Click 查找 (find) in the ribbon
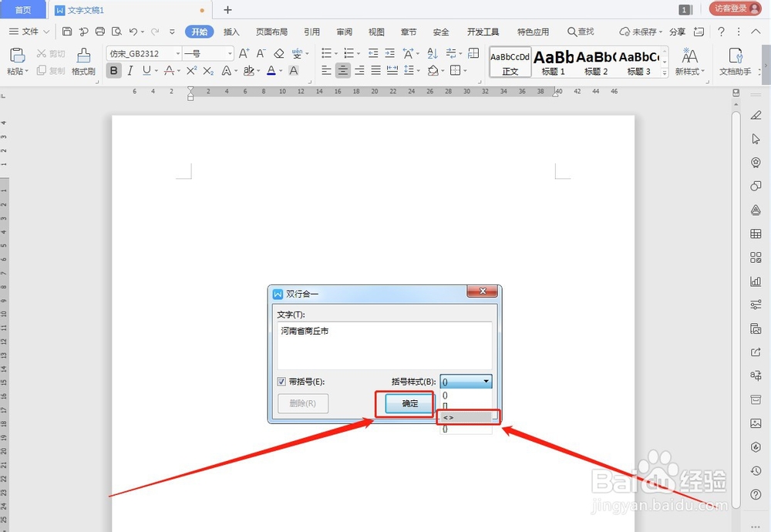This screenshot has width=771, height=532. click(581, 32)
